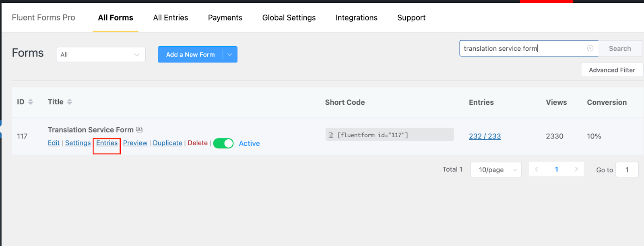Open the 10/page dropdown
Image resolution: width=644 pixels, height=246 pixels.
click(495, 170)
